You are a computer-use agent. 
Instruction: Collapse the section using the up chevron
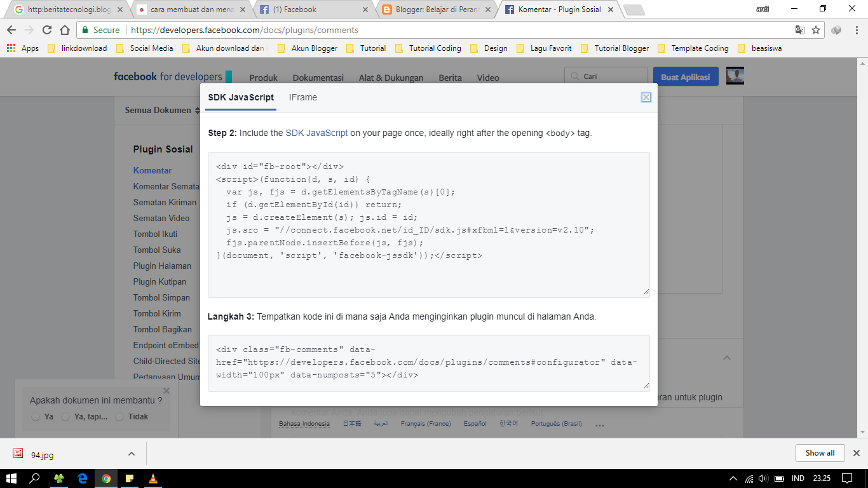tap(727, 358)
